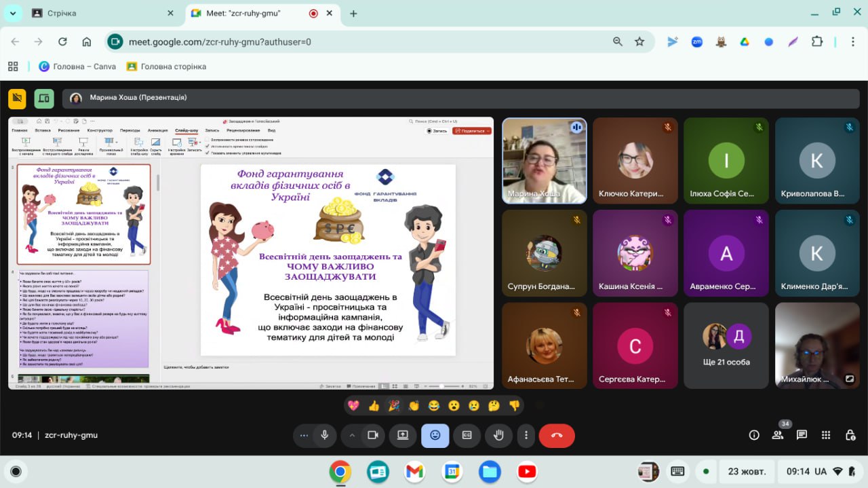Leave the call with red hang-up button

(557, 435)
